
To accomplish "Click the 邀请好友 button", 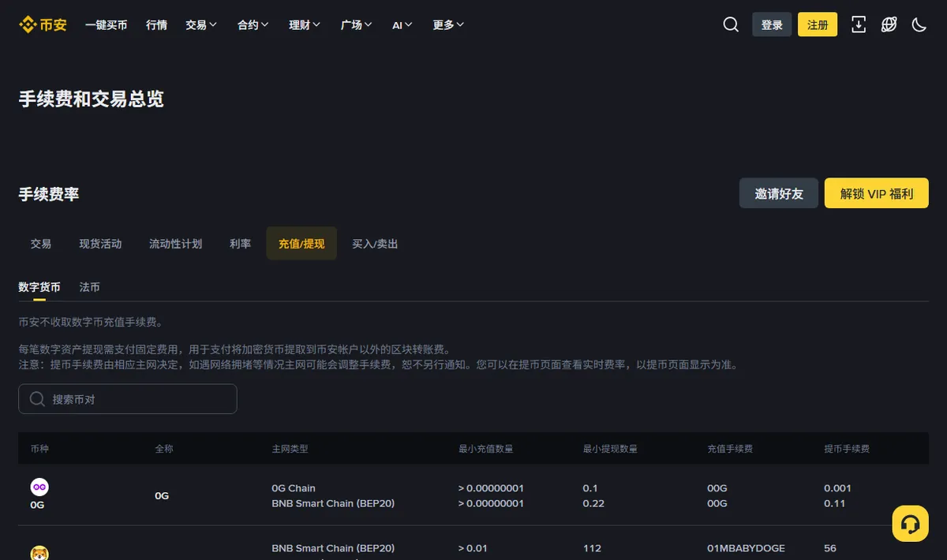I will tap(779, 193).
